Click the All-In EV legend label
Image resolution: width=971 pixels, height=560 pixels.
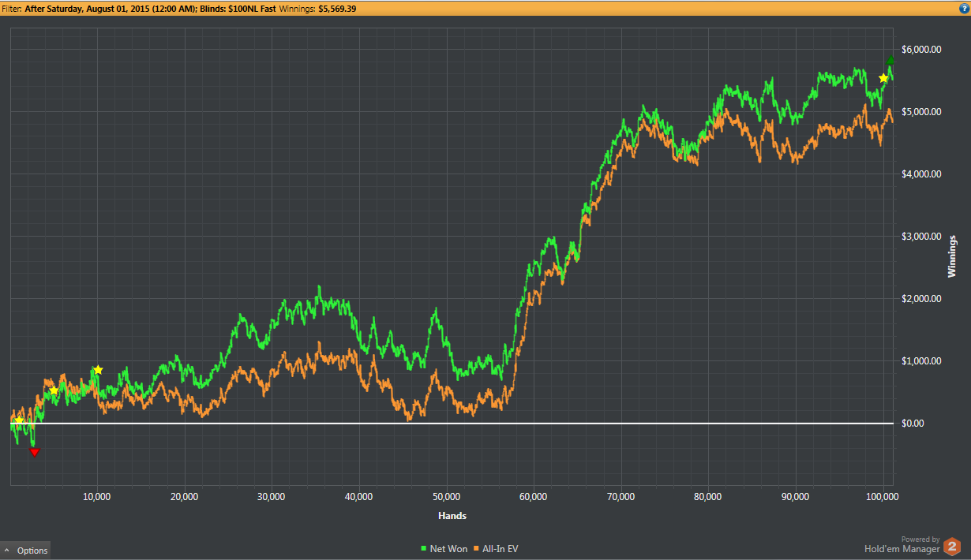(500, 549)
